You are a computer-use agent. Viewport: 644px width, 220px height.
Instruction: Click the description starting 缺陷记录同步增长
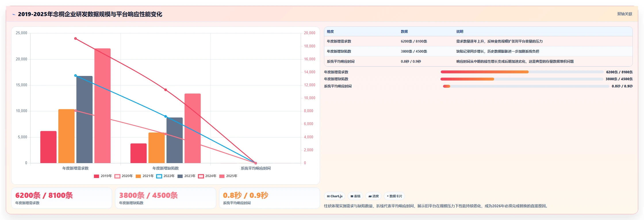[498, 51]
